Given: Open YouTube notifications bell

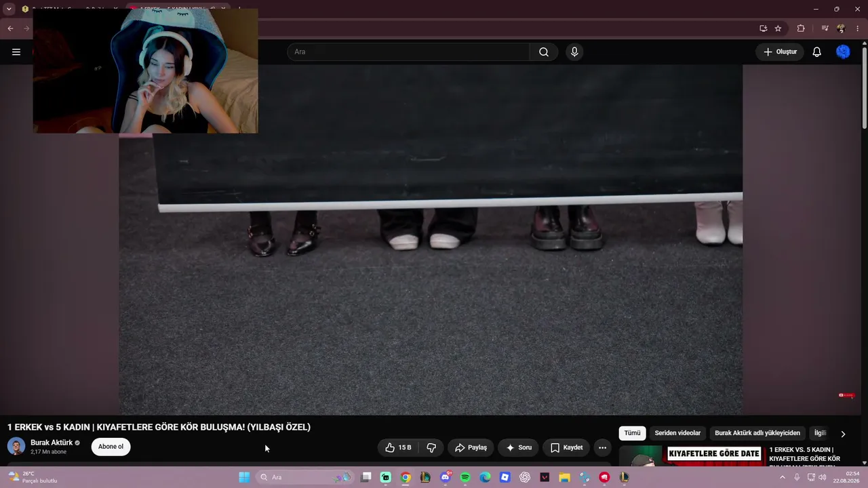Looking at the screenshot, I should (817, 52).
